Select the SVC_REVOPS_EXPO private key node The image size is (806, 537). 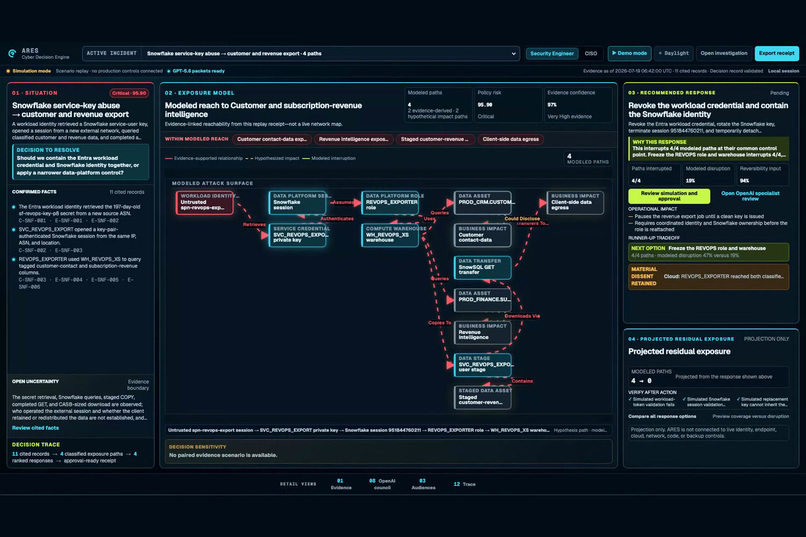click(x=297, y=235)
